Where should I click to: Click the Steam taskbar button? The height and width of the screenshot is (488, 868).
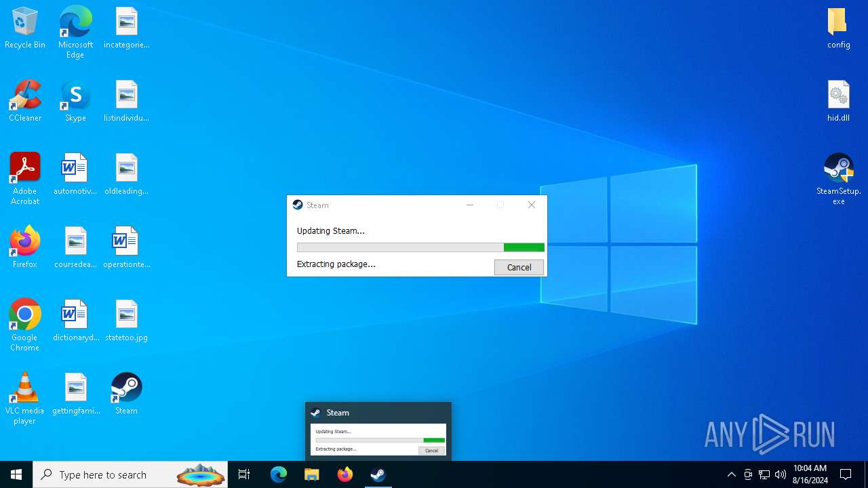pos(378,474)
